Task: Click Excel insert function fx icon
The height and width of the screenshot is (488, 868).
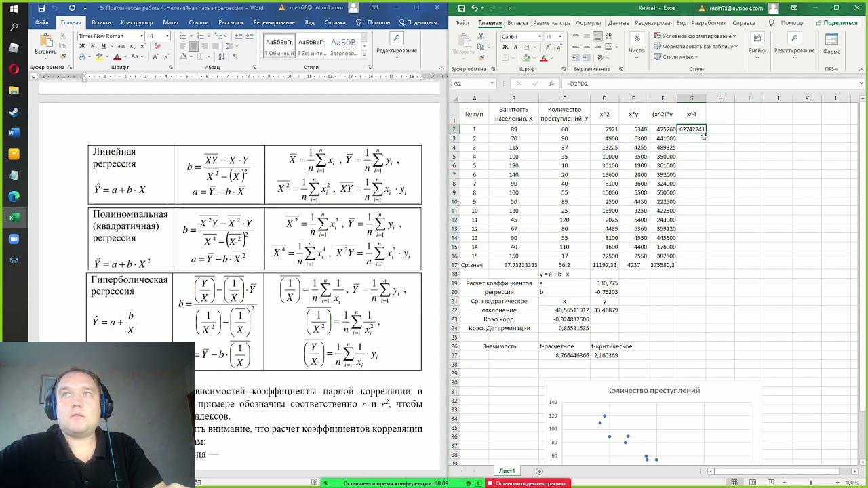Action: [x=550, y=83]
